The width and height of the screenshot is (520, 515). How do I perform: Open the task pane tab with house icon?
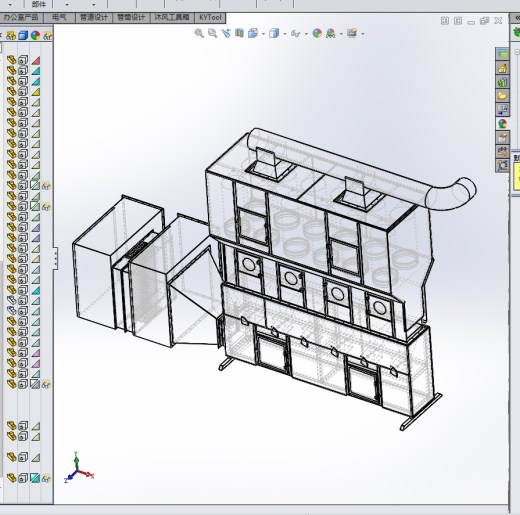502,68
